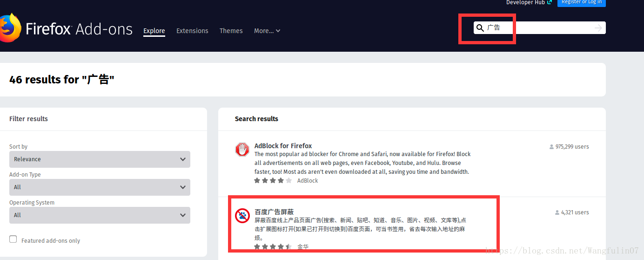The height and width of the screenshot is (260, 644).
Task: Enable the Featured add-ons only checkbox
Action: tap(13, 239)
